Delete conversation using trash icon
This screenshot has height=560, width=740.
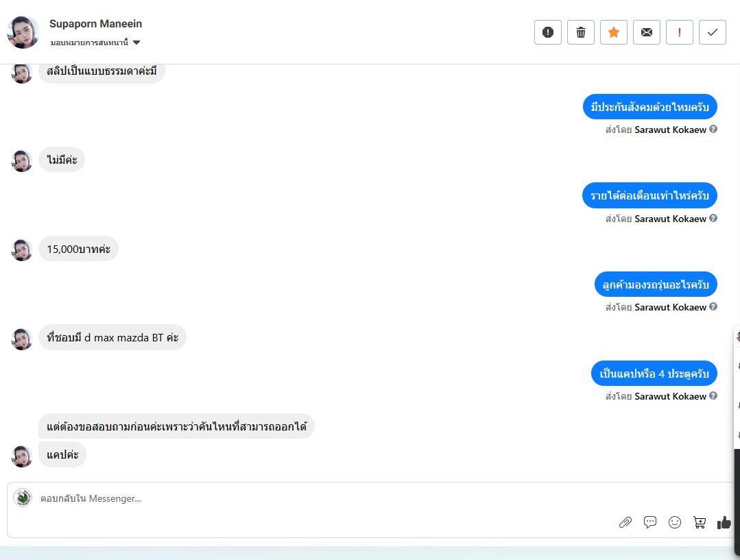[x=580, y=32]
